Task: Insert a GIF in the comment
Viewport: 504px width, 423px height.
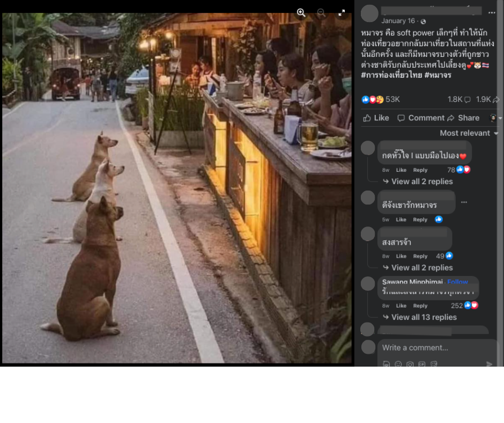Action: click(422, 364)
